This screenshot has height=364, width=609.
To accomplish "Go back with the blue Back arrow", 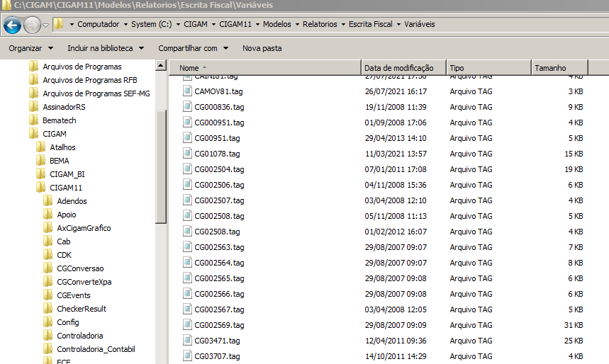I will tap(13, 25).
